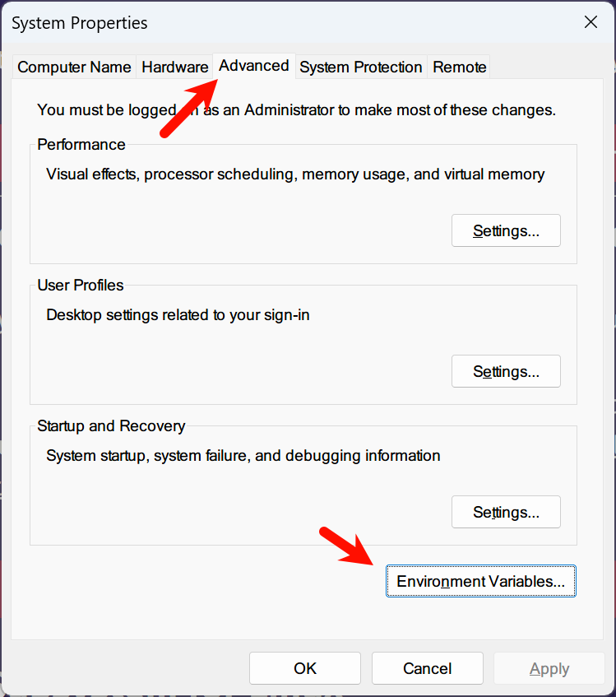616x697 pixels.
Task: Click the System Properties title bar
Action: point(247,22)
